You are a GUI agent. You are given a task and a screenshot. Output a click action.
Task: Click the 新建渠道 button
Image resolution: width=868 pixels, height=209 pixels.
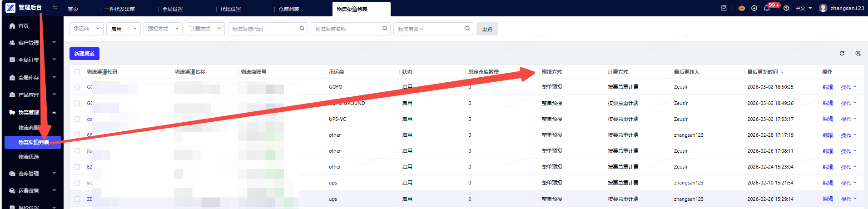pos(84,54)
